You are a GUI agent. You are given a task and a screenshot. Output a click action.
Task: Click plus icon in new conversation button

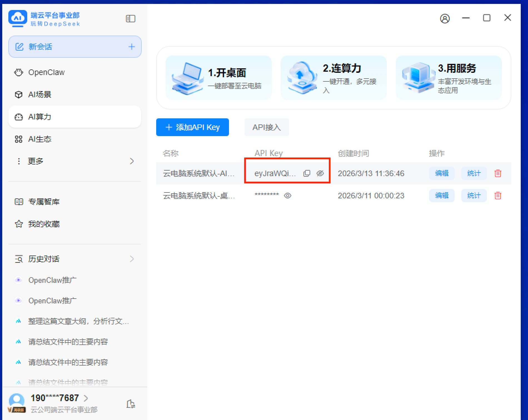pos(131,47)
